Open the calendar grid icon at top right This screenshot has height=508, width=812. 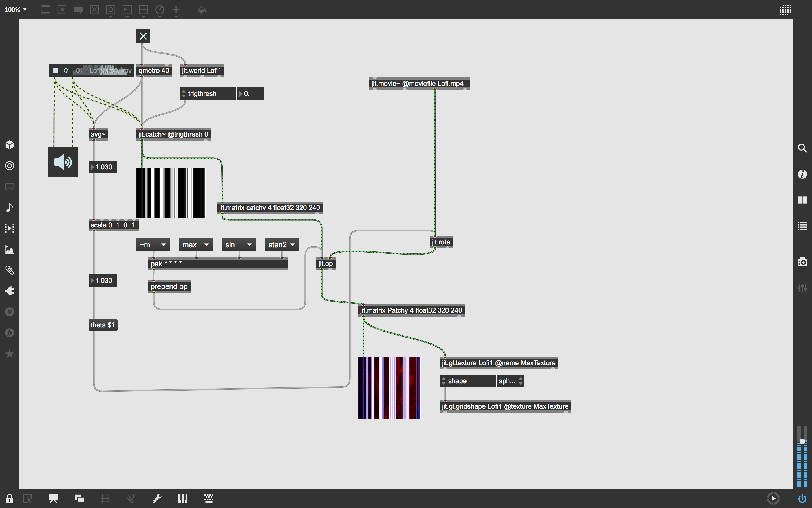[785, 10]
